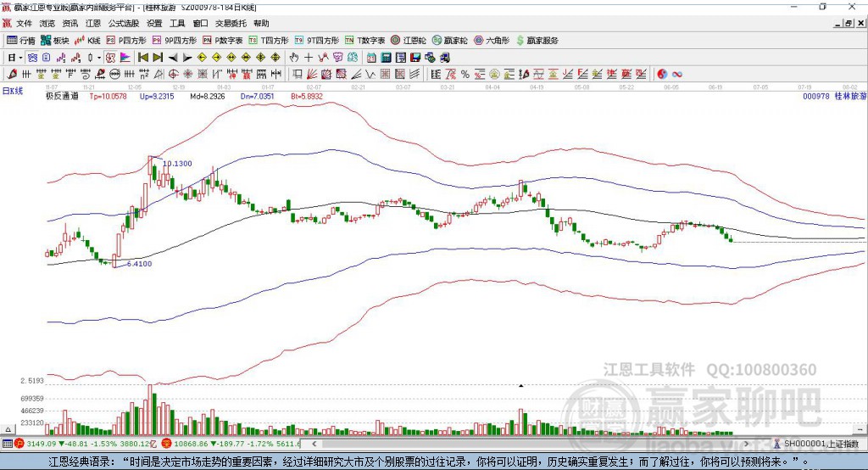Toggle the 极反通道 indicator icon
This screenshot has width=868, height=470.
tap(110, 58)
